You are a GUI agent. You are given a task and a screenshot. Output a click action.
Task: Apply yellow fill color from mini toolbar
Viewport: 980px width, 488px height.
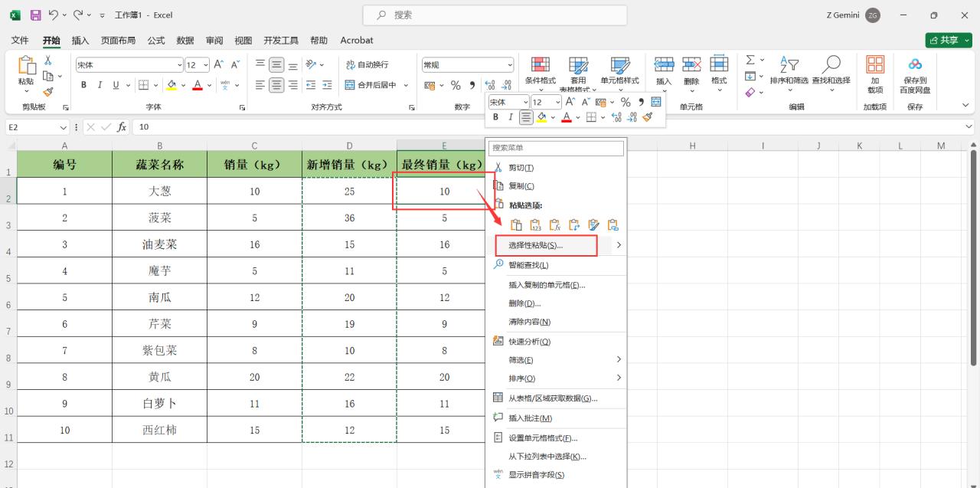coord(541,117)
